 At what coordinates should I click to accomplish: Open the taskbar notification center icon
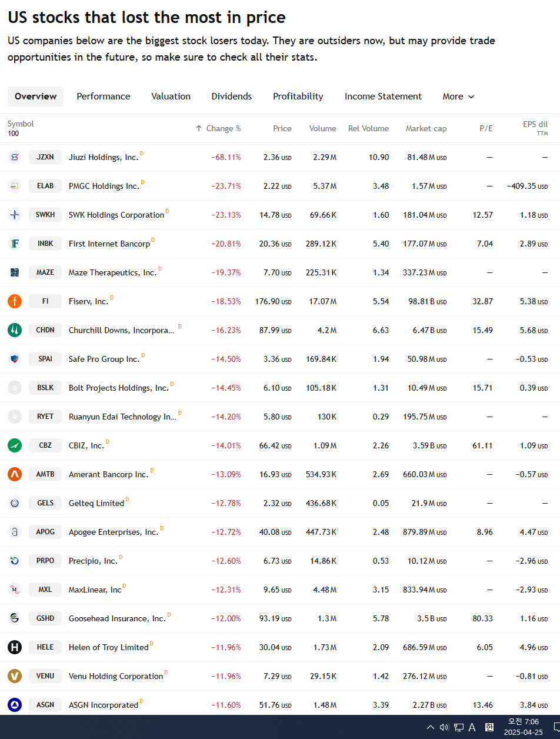556,727
